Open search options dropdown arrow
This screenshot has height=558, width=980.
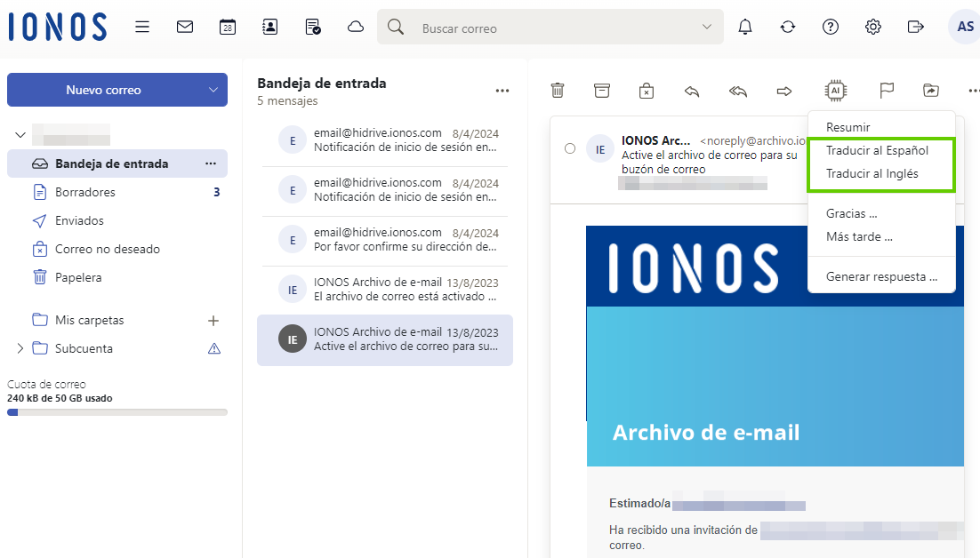point(707,27)
